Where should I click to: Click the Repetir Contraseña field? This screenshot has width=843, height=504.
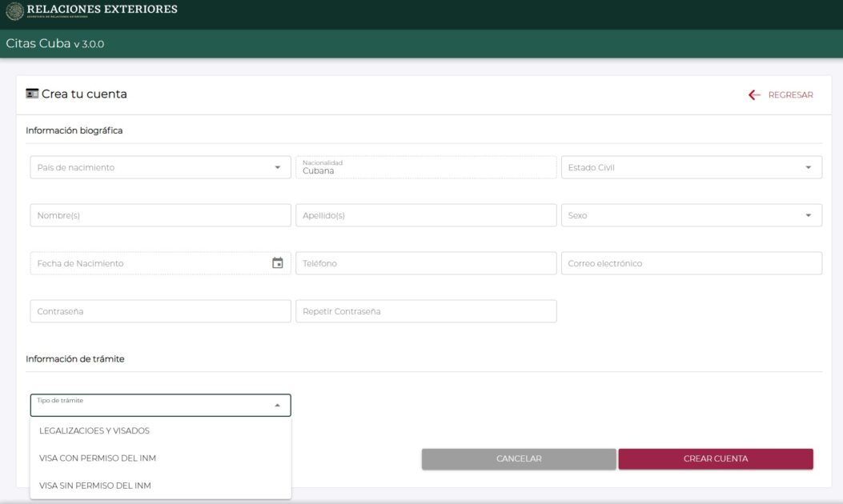tap(425, 311)
